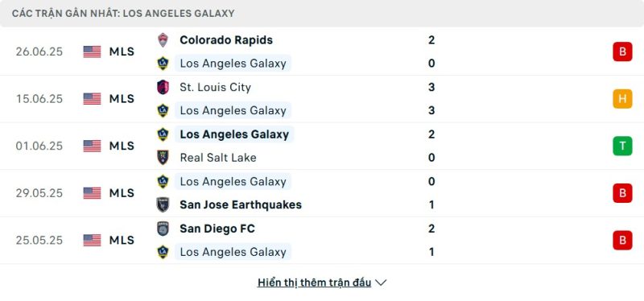Open the Hiển thị thêm trận đấu link
The image size is (644, 301).
314,282
